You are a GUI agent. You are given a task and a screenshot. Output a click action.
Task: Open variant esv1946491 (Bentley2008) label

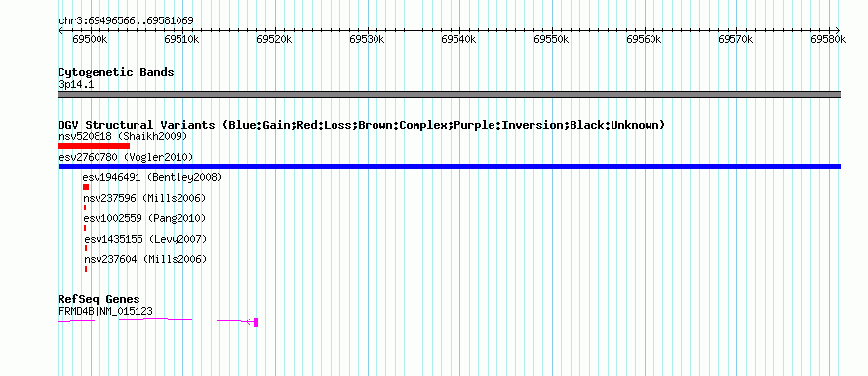(x=152, y=177)
